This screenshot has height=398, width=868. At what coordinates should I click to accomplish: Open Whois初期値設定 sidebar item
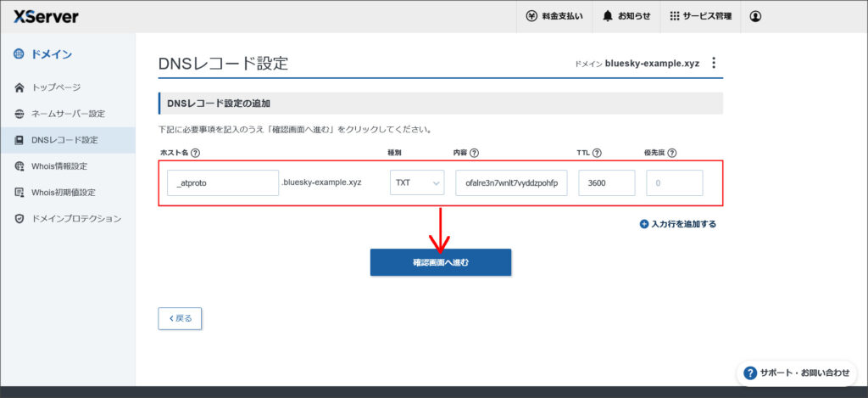[x=68, y=193]
